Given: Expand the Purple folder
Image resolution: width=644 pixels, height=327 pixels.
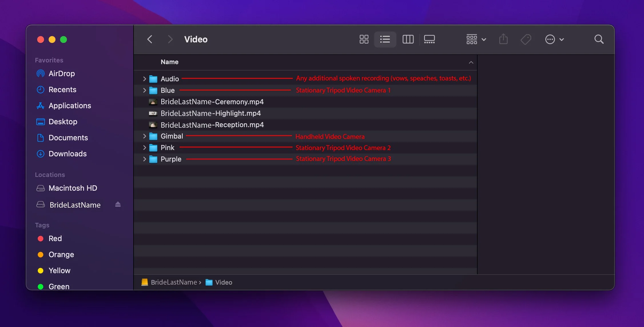Looking at the screenshot, I should click(144, 159).
